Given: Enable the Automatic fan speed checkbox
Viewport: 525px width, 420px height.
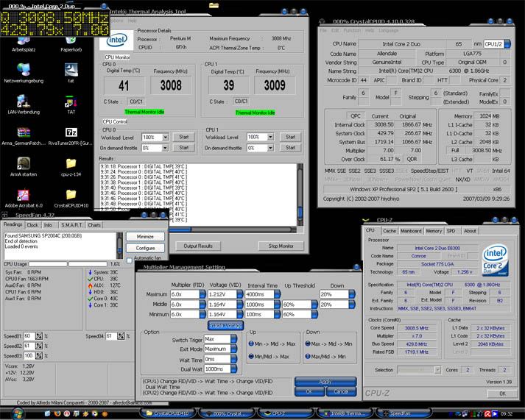Looking at the screenshot, I should coord(130,260).
